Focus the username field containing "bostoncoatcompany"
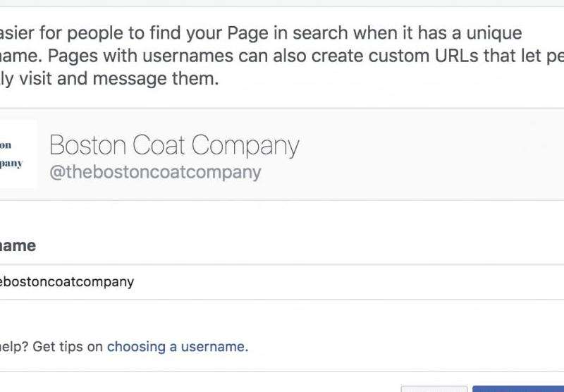 tap(282, 281)
